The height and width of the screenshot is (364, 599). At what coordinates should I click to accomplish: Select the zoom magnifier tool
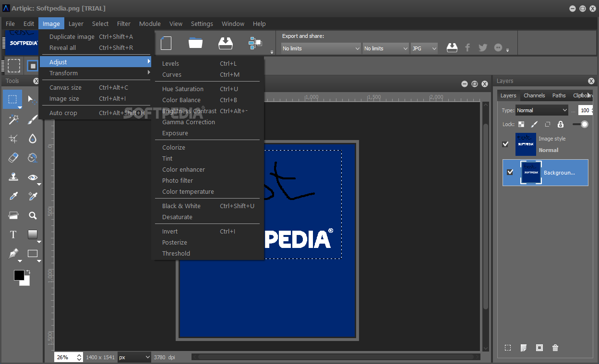click(x=32, y=215)
